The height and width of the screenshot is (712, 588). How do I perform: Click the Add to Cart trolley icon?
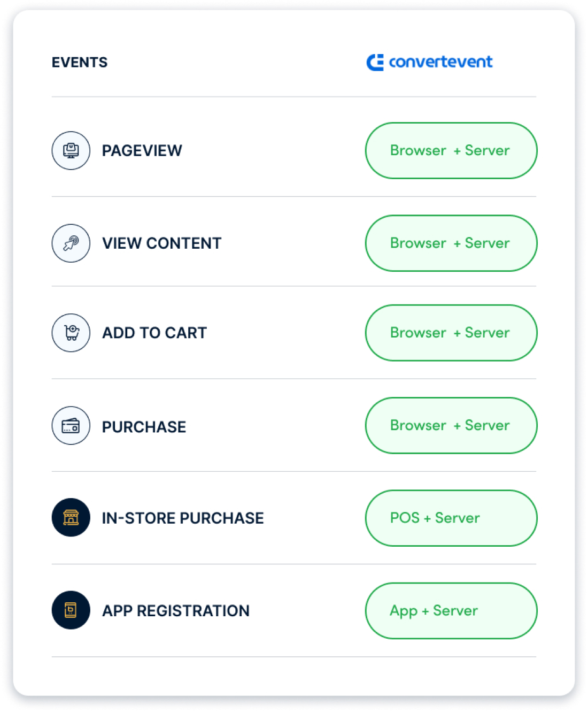click(71, 333)
